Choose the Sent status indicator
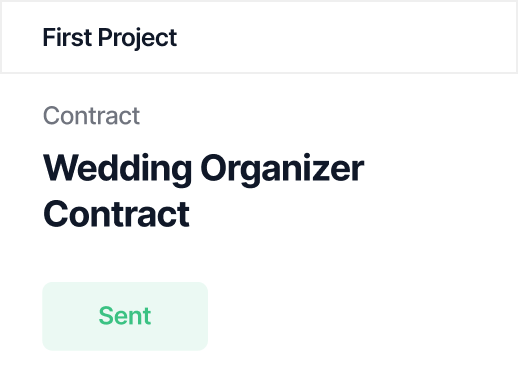 (x=125, y=316)
